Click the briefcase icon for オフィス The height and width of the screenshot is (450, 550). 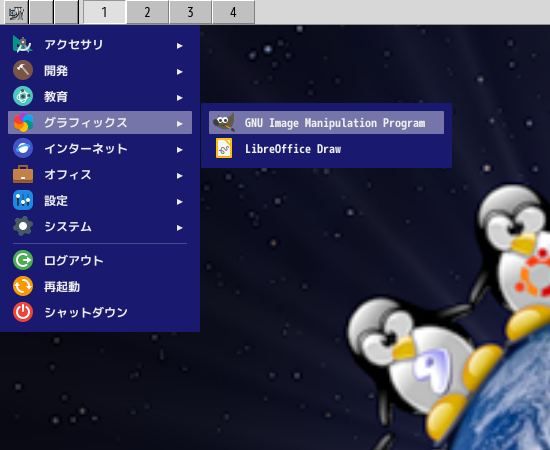tap(23, 174)
